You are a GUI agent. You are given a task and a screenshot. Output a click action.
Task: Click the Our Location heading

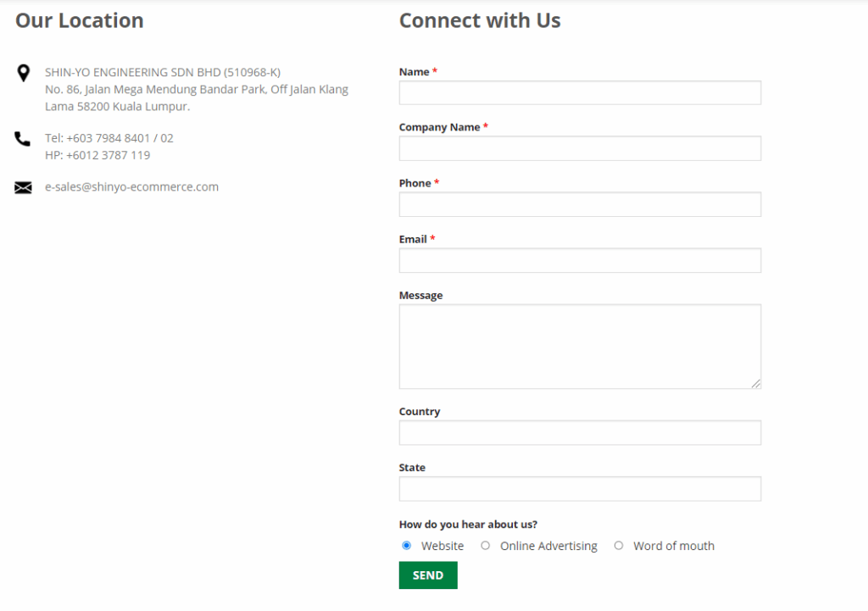click(79, 20)
